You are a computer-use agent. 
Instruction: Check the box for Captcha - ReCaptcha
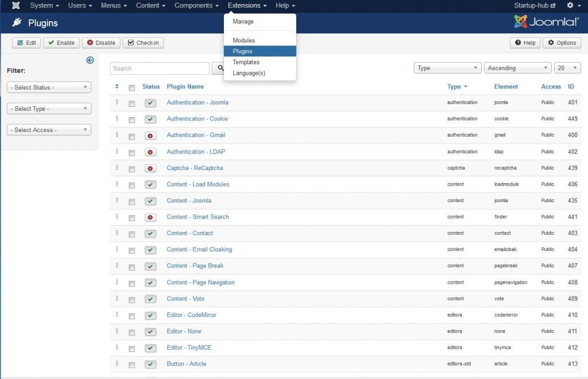tap(132, 169)
